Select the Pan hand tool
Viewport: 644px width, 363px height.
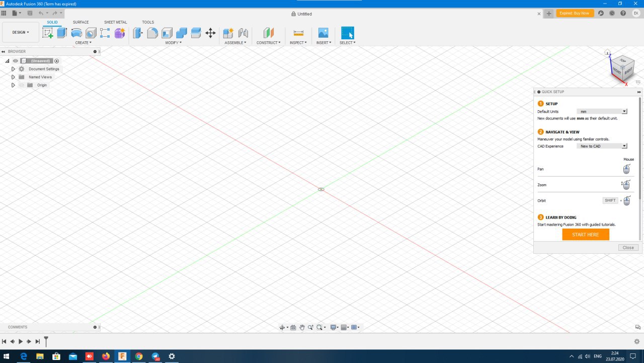(x=302, y=327)
